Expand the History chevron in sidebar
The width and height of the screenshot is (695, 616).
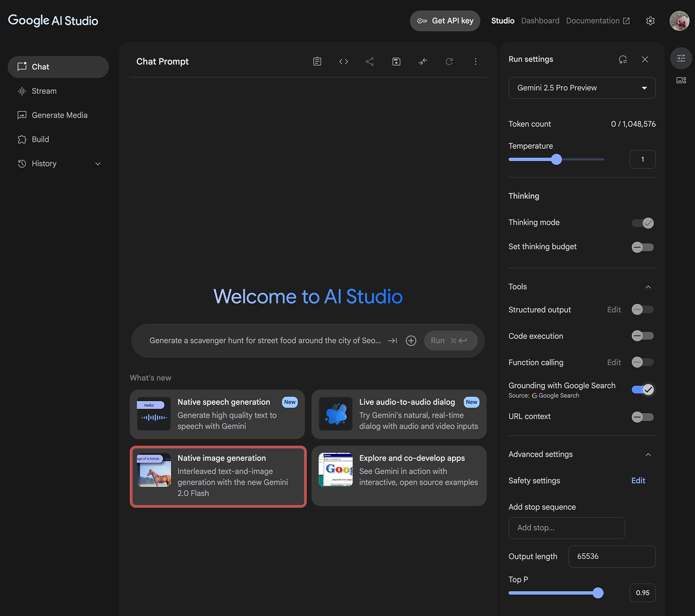[x=98, y=164]
